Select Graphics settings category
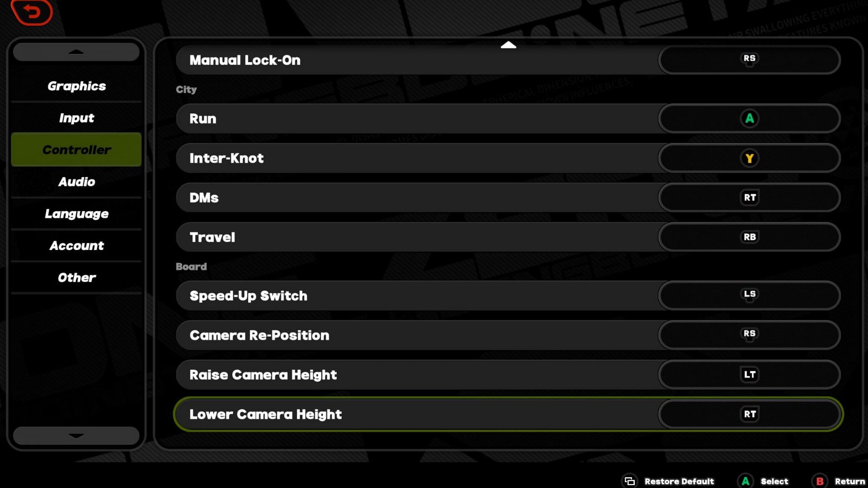 [76, 86]
